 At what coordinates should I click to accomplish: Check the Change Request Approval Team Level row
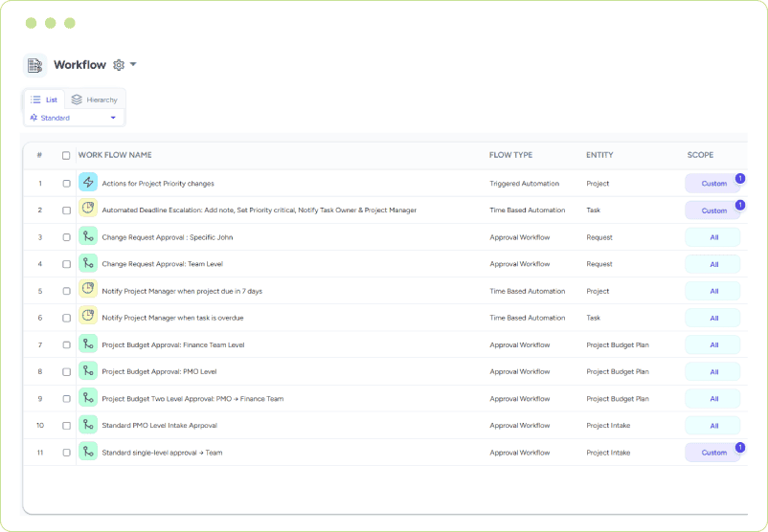pyautogui.click(x=67, y=264)
